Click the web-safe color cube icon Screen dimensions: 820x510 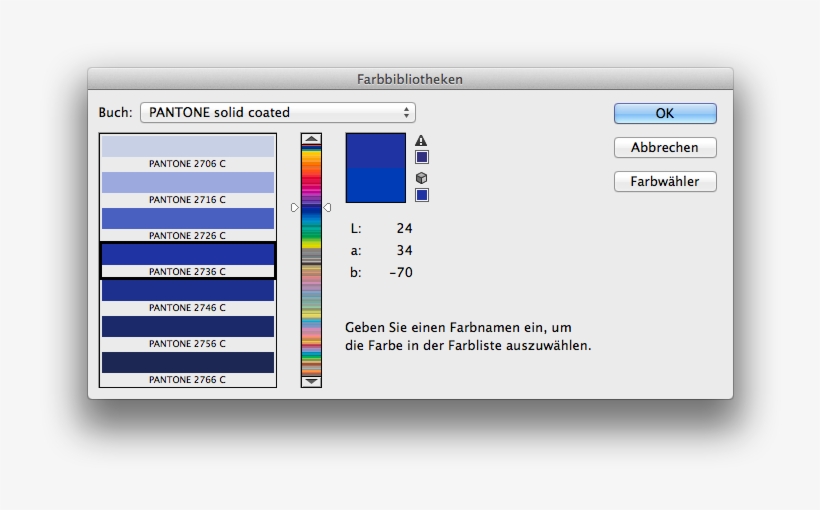pyautogui.click(x=421, y=178)
